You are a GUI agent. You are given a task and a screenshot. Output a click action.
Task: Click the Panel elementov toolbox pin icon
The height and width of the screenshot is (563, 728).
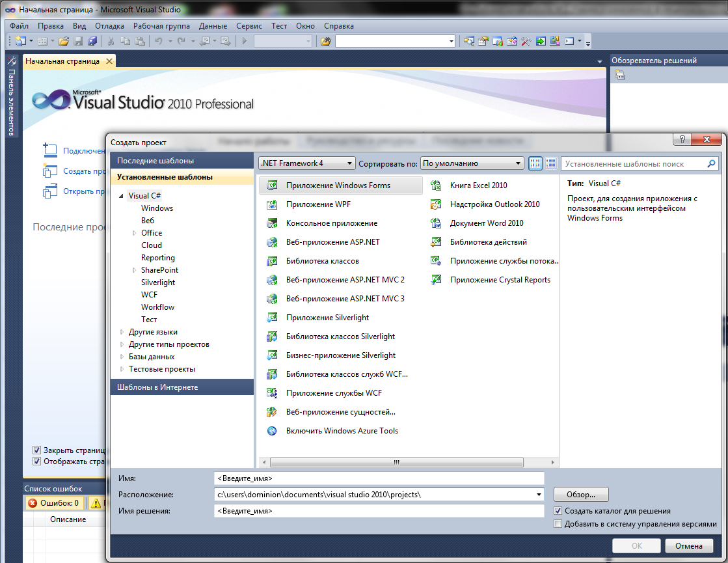12,61
